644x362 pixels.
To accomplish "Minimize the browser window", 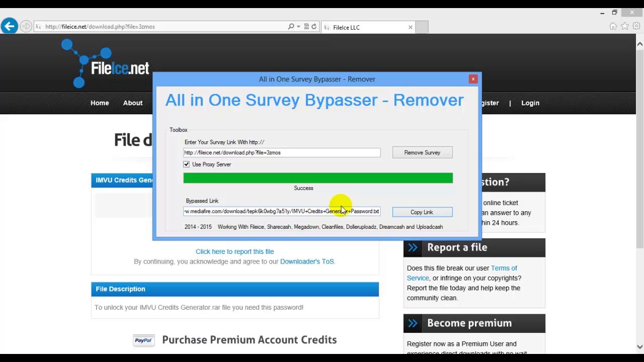I will pos(602,13).
